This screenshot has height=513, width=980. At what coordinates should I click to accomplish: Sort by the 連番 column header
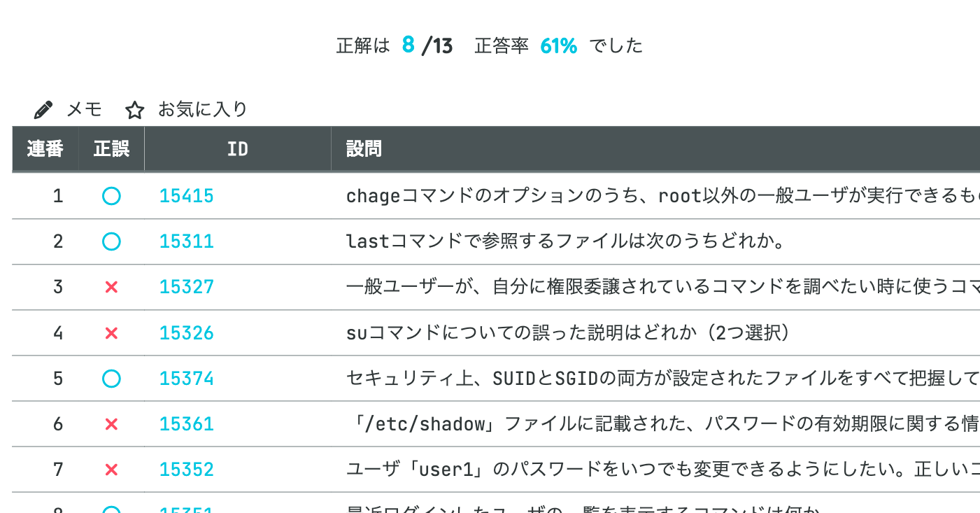click(x=45, y=149)
